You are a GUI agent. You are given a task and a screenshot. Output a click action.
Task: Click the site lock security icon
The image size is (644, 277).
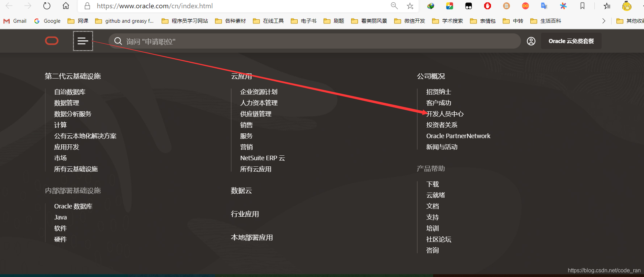(x=88, y=6)
